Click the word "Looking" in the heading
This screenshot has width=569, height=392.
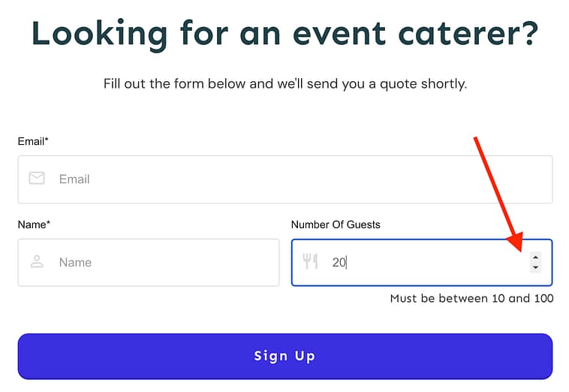click(99, 35)
